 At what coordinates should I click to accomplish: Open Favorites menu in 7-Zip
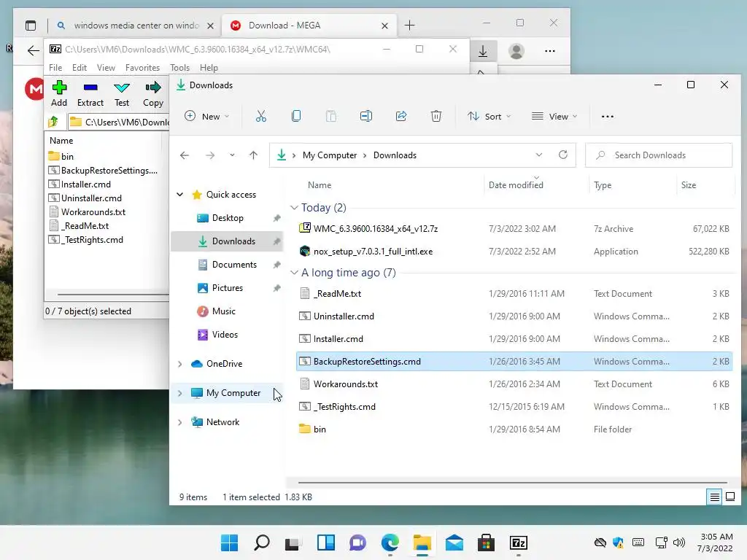point(142,68)
